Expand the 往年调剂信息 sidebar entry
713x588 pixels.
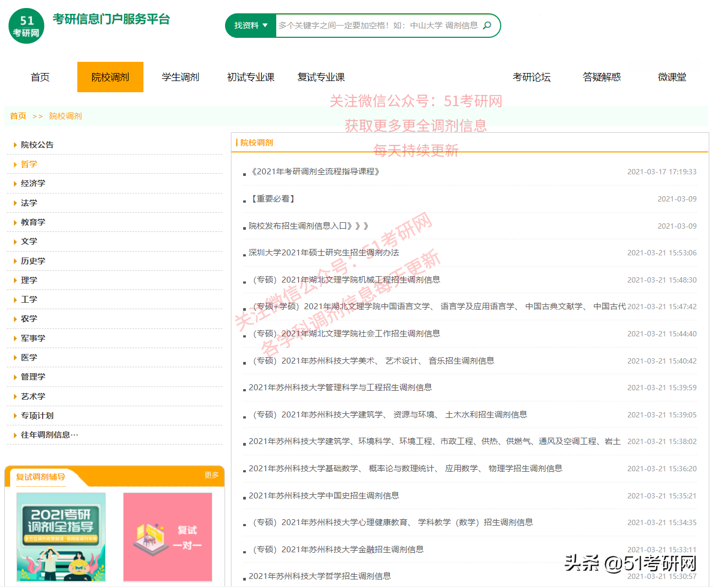tap(48, 434)
